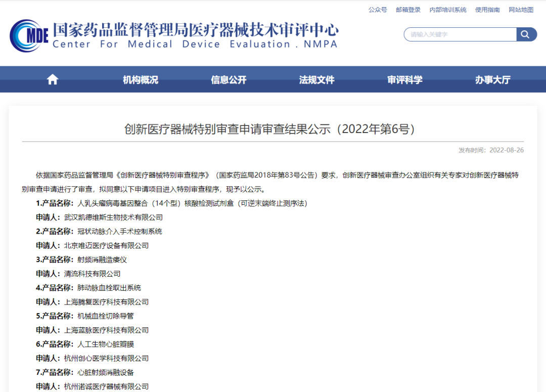Select product name 肺动脉血栓取出系统

109,288
